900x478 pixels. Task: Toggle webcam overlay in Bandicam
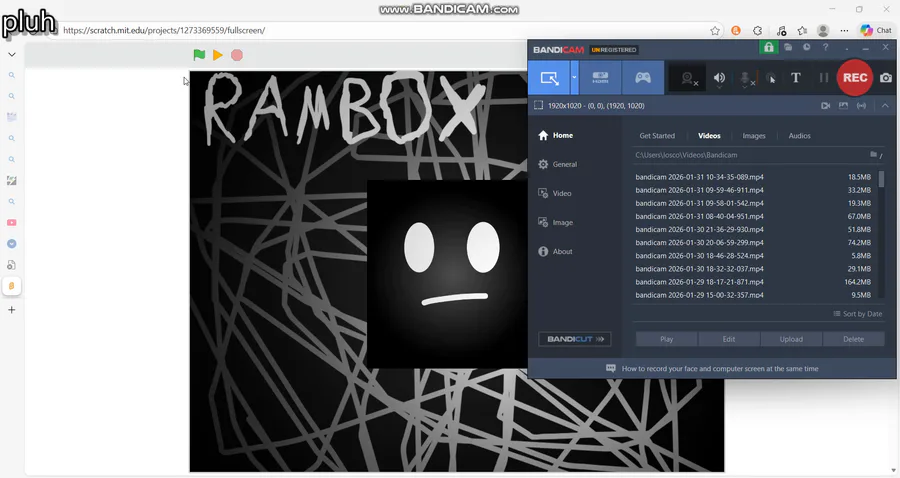pyautogui.click(x=688, y=79)
